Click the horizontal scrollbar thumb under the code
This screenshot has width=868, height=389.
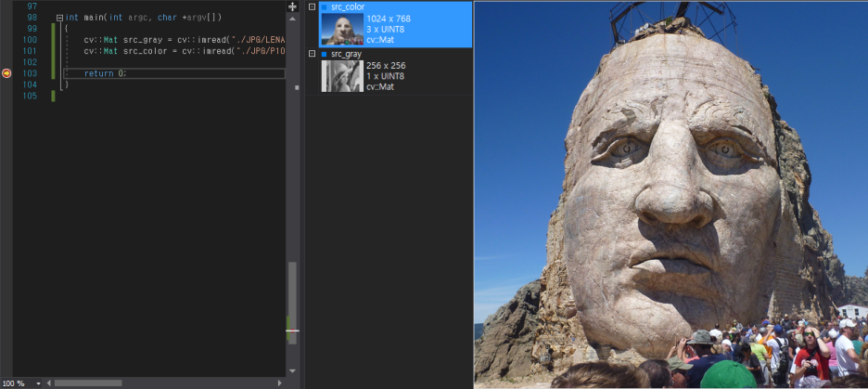(88, 383)
